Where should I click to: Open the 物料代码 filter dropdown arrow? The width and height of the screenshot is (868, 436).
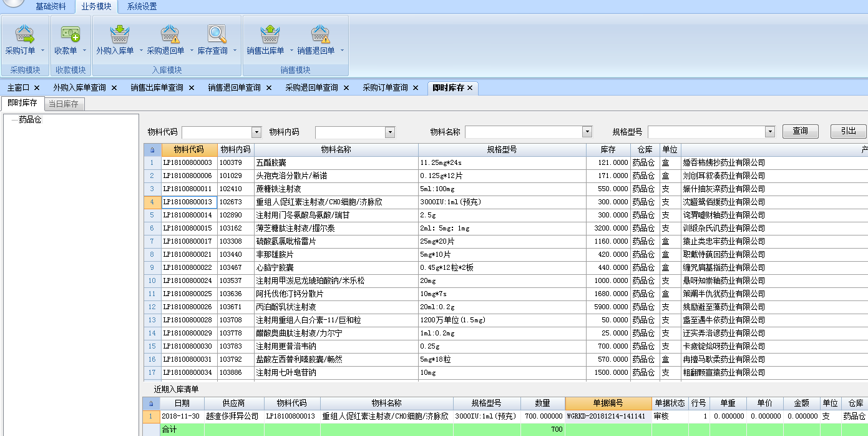(256, 132)
